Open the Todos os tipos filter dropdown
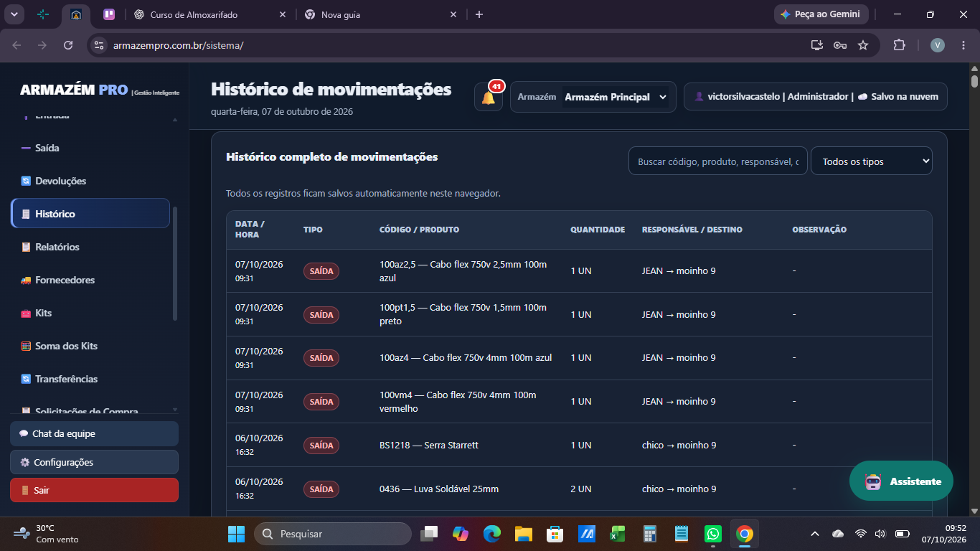 [872, 161]
